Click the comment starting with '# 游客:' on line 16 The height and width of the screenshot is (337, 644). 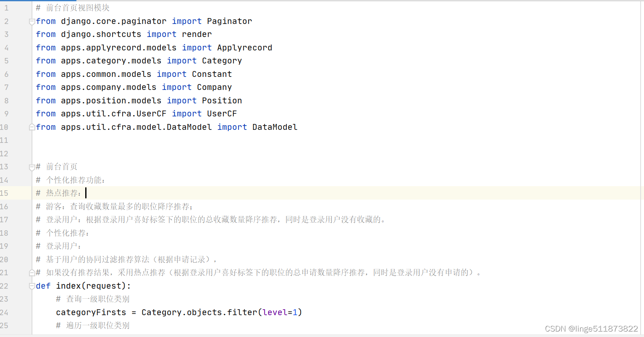(x=114, y=206)
